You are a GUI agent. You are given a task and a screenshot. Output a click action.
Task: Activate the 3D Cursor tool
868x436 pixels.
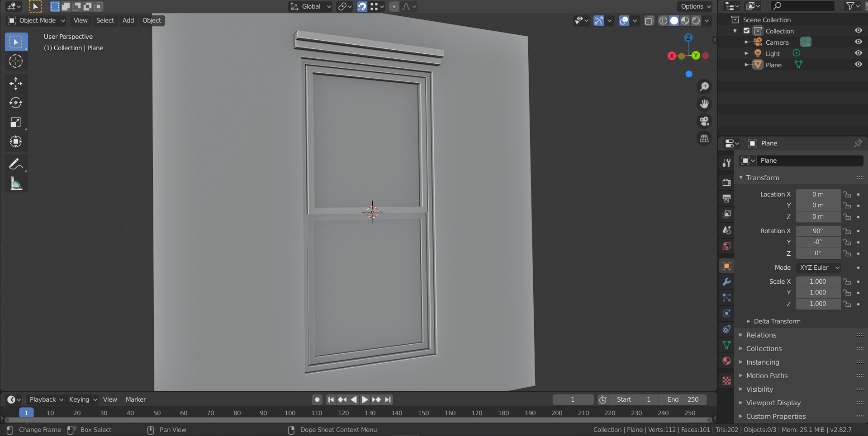16,61
